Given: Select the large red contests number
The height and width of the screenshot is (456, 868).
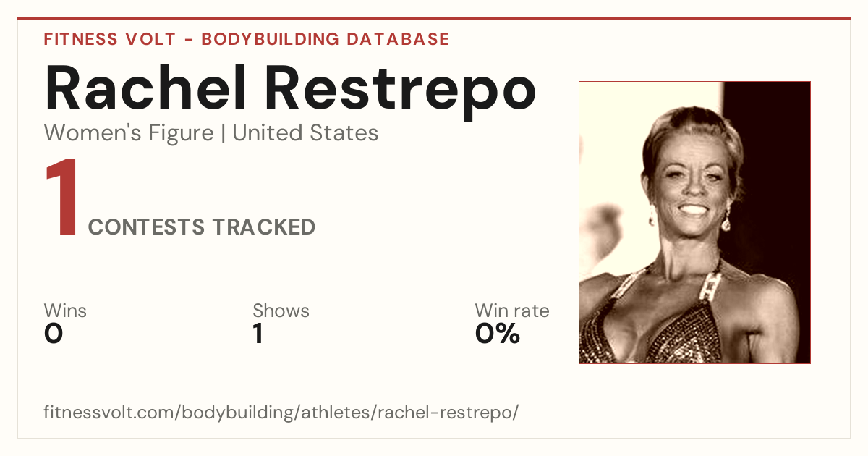Looking at the screenshot, I should pos(62,198).
